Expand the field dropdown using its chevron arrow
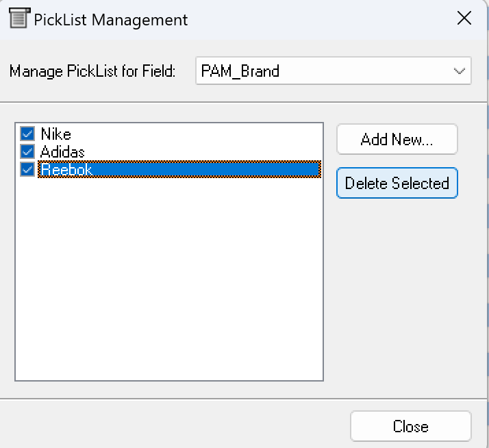 [458, 71]
